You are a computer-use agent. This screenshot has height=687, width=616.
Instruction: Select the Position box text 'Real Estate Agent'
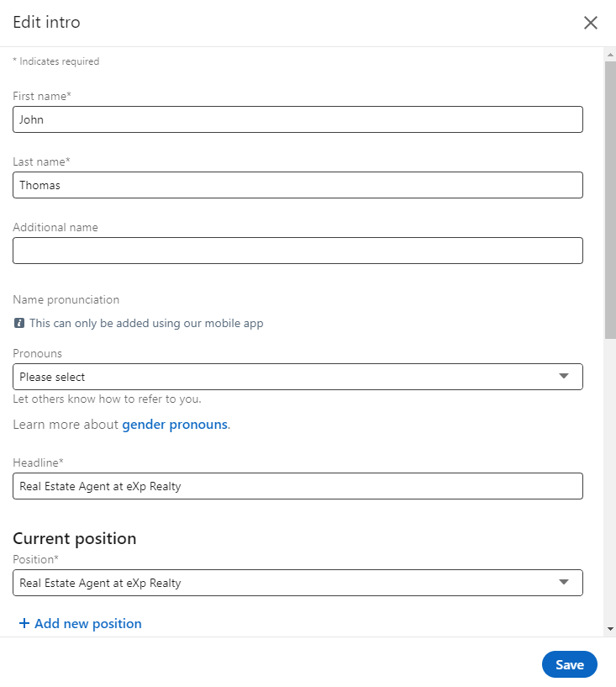coord(101,583)
